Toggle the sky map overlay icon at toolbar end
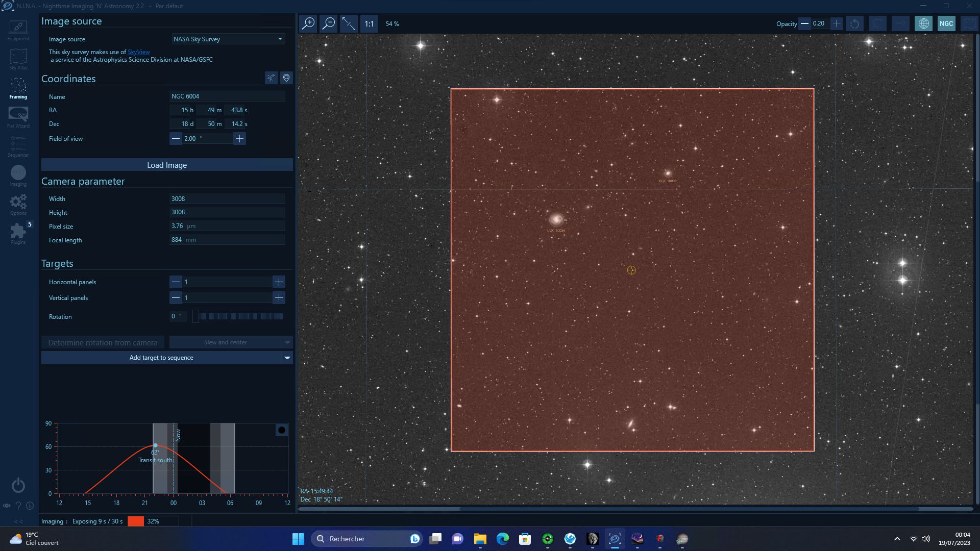Image resolution: width=980 pixels, height=551 pixels. (x=969, y=23)
